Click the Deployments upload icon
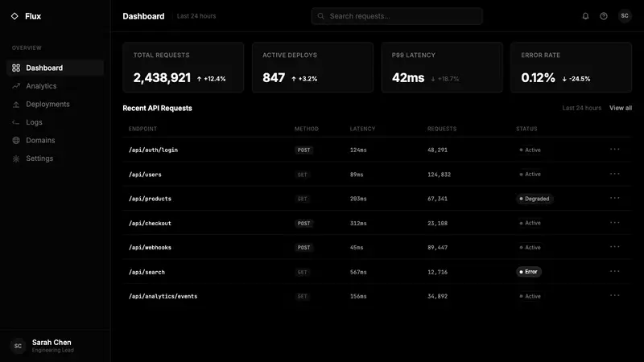Image resolution: width=644 pixels, height=362 pixels. point(16,105)
